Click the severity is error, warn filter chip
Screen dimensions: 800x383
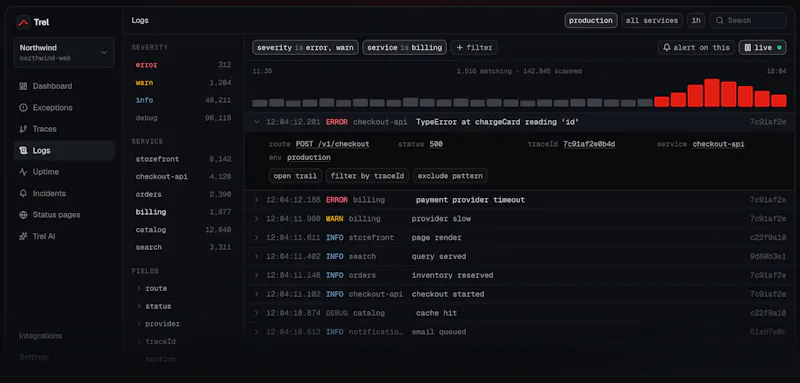[305, 47]
